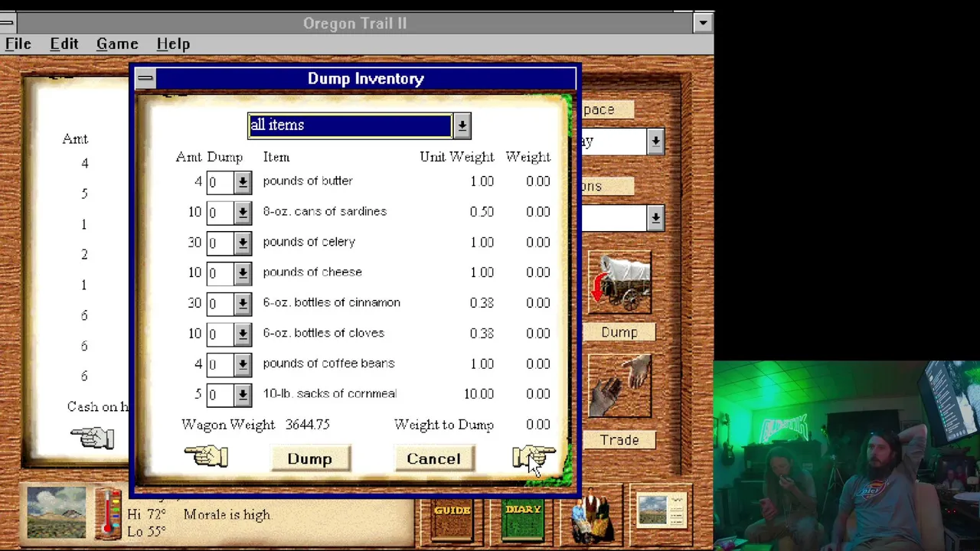Select the pounds of coffee beans text
Viewport: 980px width, 551px height.
tap(329, 364)
